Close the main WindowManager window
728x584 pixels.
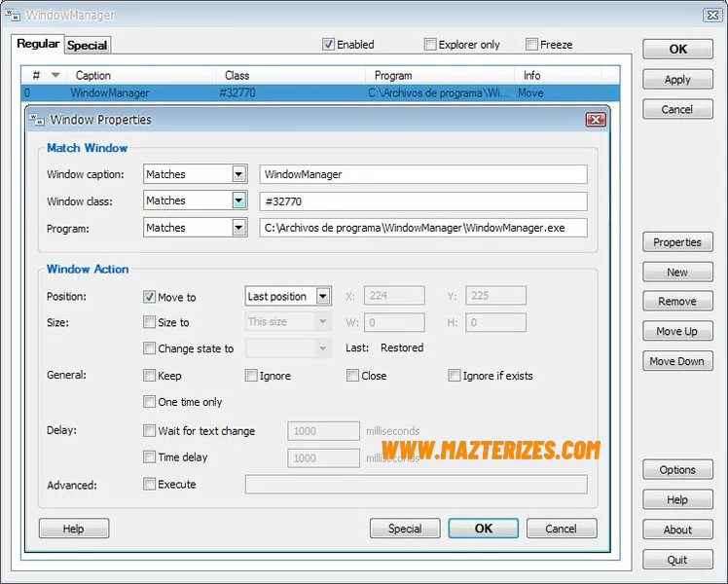tap(712, 15)
